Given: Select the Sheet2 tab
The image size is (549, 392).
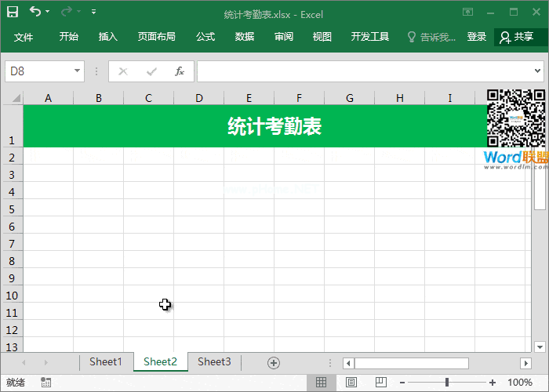Looking at the screenshot, I should coord(160,361).
